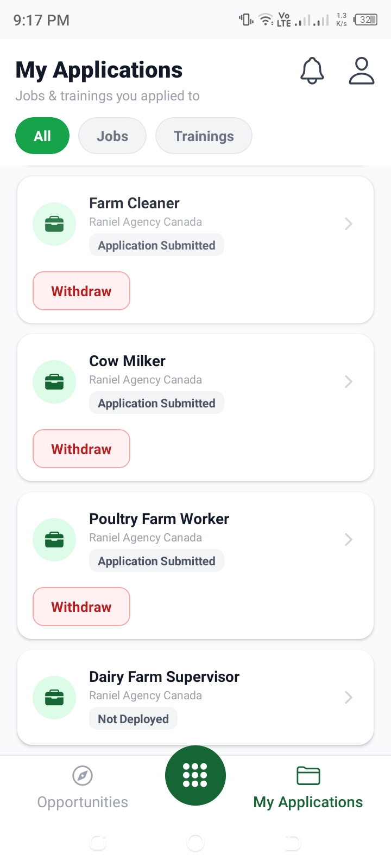Tap the Dairy Farm Supervisor briefcase icon
Screen dimensions: 391x868
[x=54, y=698]
